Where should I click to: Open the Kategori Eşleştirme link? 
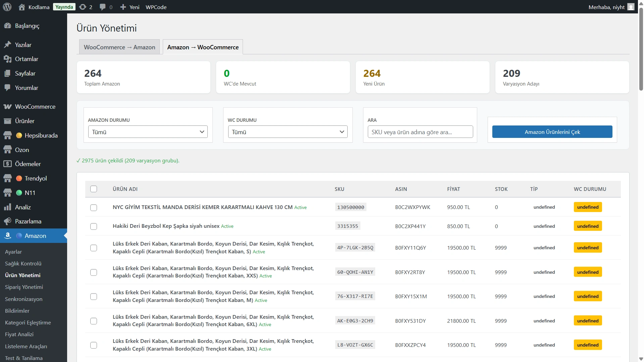coord(28,323)
